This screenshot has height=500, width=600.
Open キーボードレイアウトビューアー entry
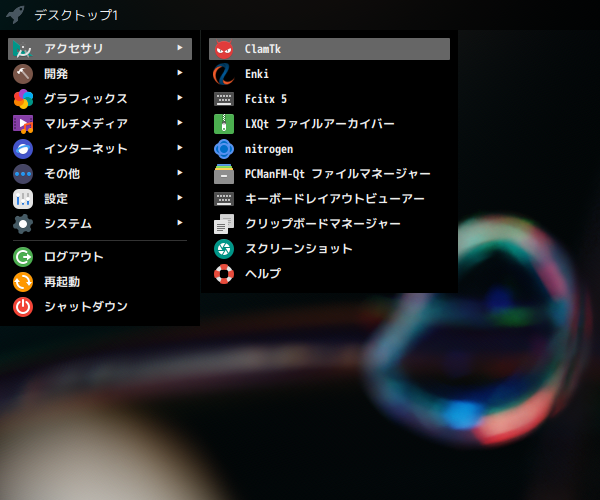[x=329, y=199]
